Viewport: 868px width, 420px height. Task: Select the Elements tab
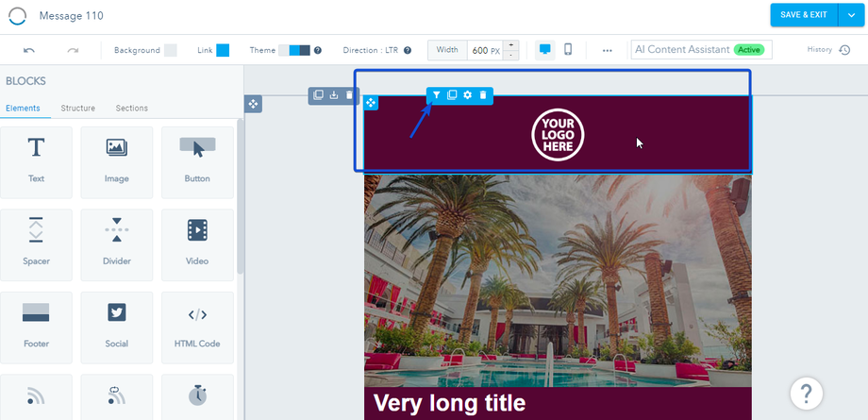pos(23,108)
